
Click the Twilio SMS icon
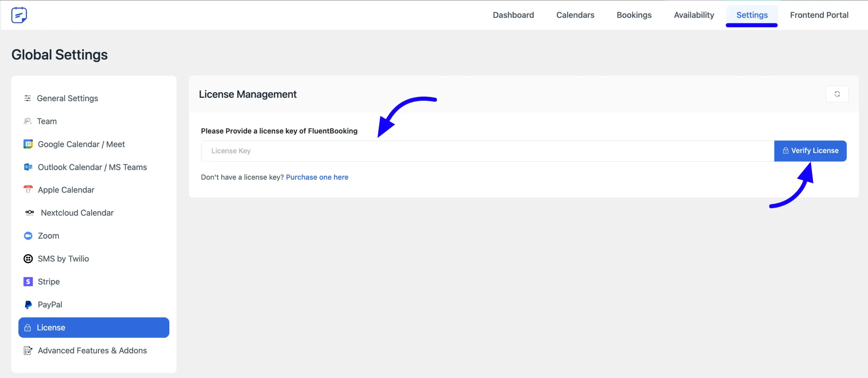tap(28, 259)
